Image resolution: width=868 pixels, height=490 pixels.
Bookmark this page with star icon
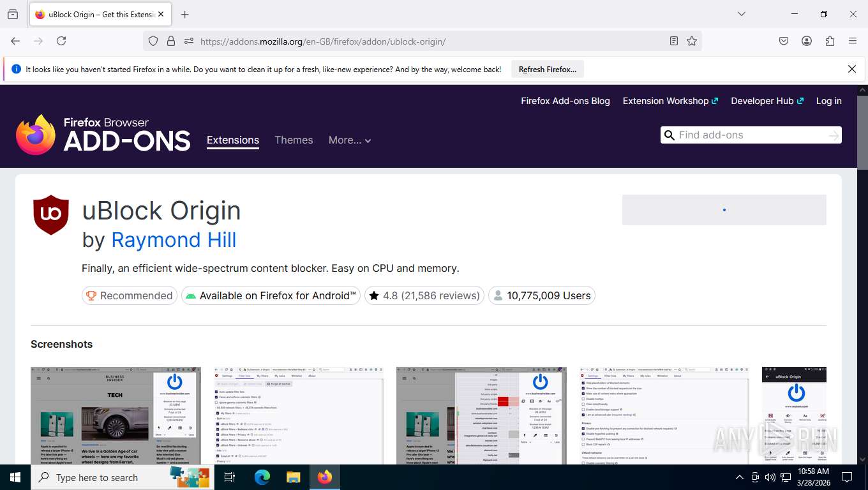pyautogui.click(x=692, y=41)
